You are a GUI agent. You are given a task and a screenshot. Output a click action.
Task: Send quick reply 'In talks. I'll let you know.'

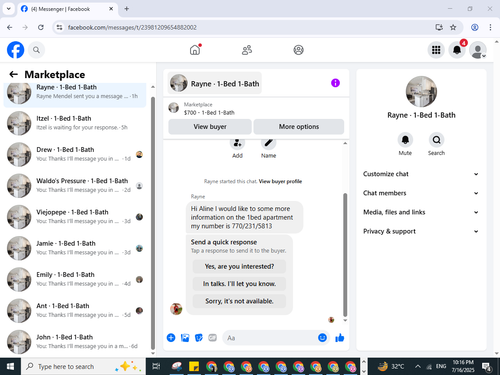coord(239,284)
